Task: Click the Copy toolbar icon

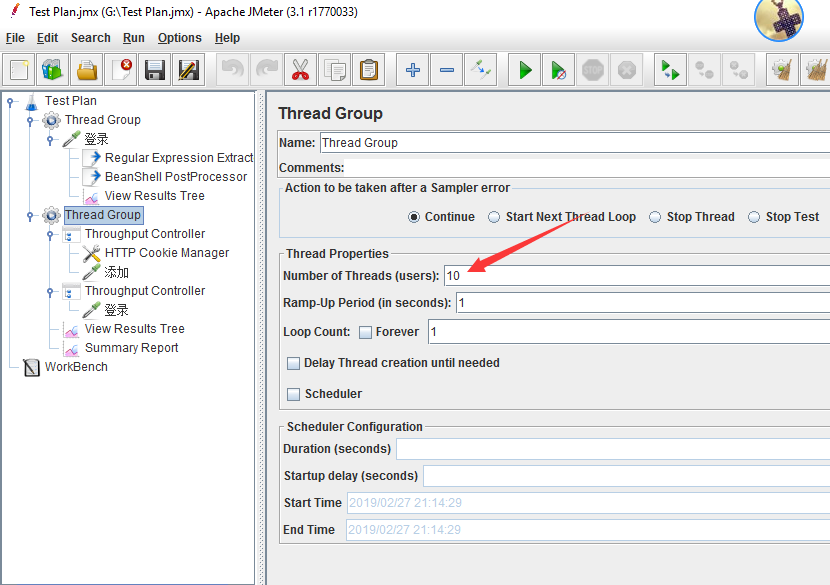Action: (335, 70)
